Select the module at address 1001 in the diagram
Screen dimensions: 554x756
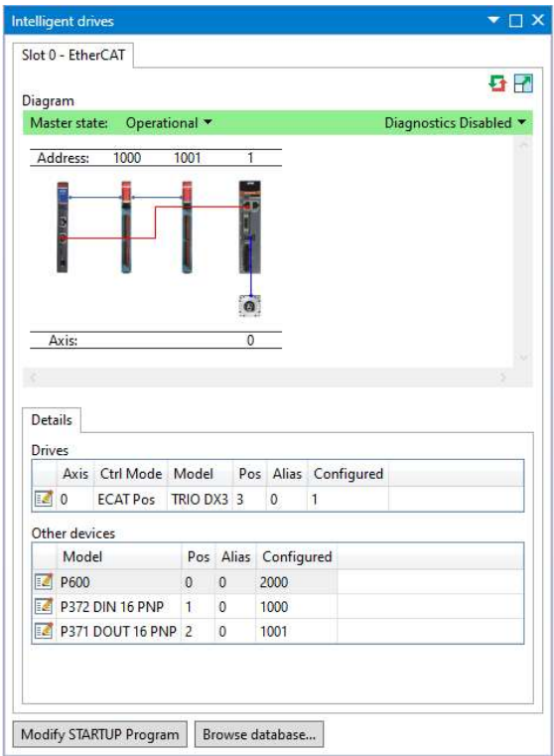[x=187, y=227]
